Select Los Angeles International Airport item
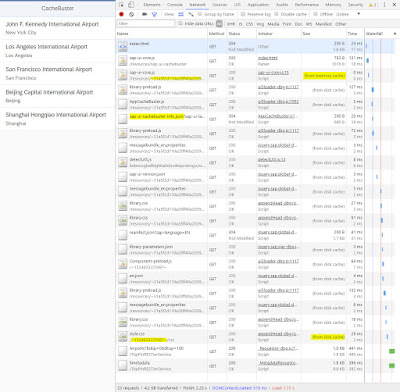Viewport: 400px width, 392px height. (57, 51)
